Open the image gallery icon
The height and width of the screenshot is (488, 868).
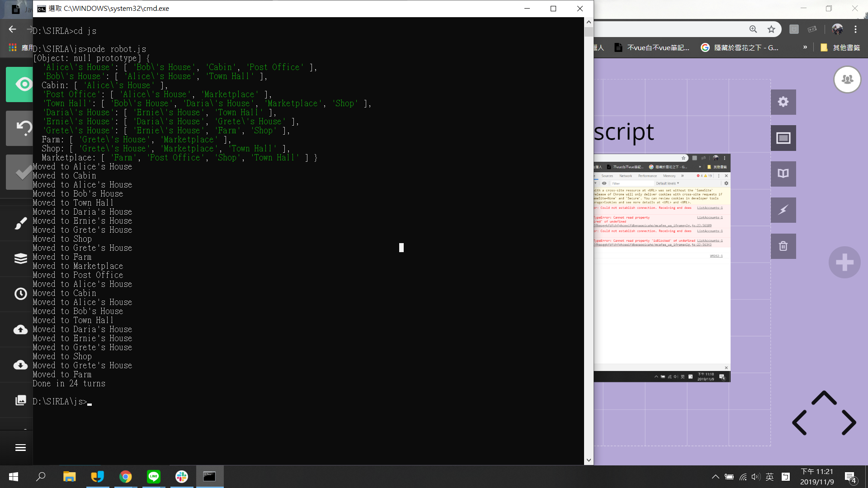(x=20, y=400)
